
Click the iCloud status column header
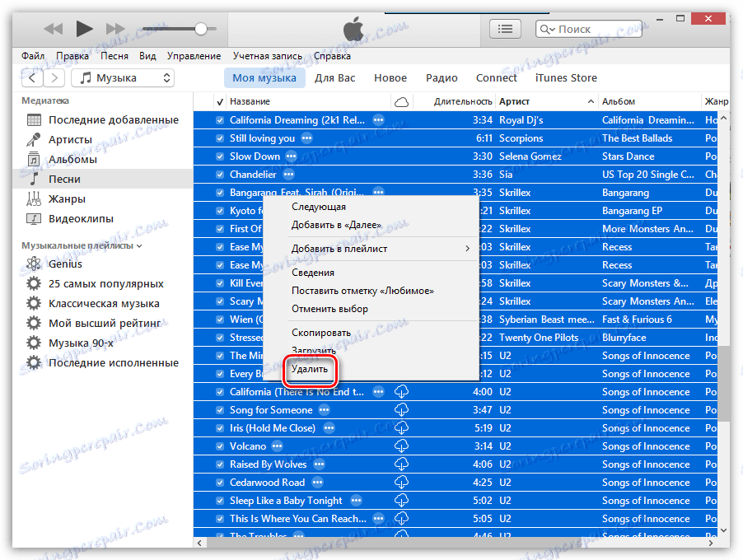tap(402, 101)
